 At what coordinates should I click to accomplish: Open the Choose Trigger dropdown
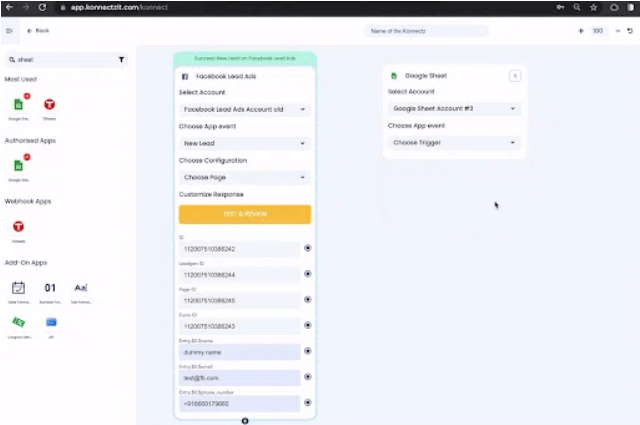[x=454, y=142]
